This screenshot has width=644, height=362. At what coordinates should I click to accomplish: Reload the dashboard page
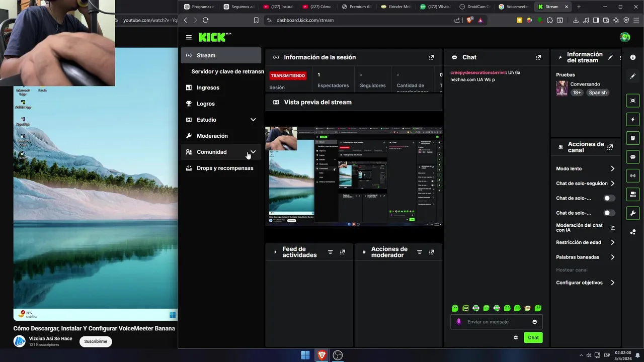tap(205, 20)
